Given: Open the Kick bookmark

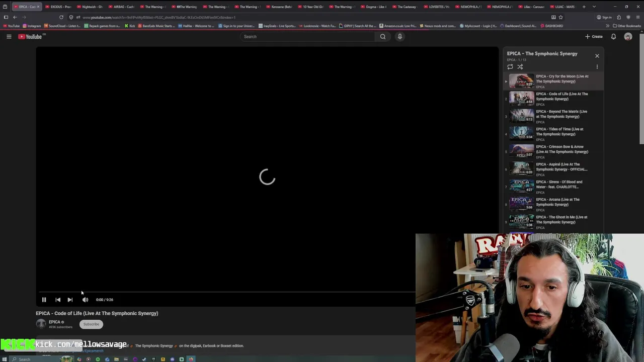Looking at the screenshot, I should [x=130, y=26].
